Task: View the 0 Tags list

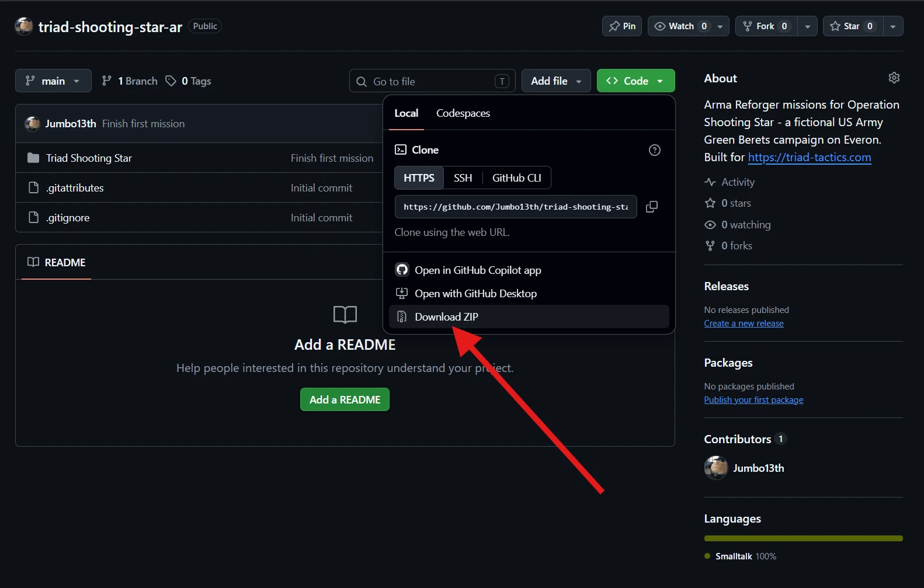Action: [x=188, y=81]
